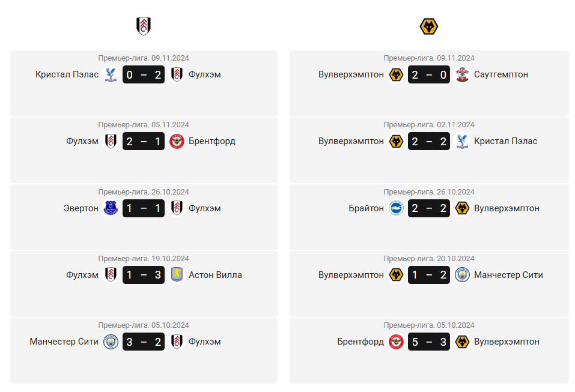The width and height of the screenshot is (575, 392).
Task: Open the Астон Вилла team link
Action: pos(215,275)
